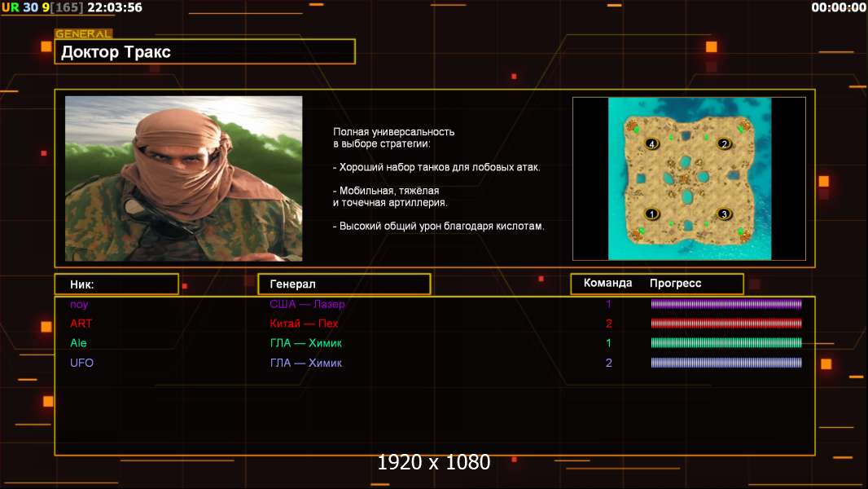The width and height of the screenshot is (868, 489).
Task: Click the island map preview
Action: pos(689,178)
